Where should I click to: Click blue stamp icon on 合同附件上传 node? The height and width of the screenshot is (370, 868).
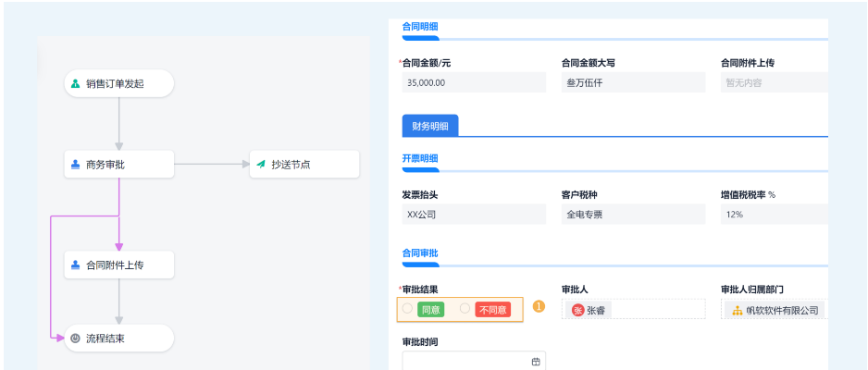[x=75, y=265]
